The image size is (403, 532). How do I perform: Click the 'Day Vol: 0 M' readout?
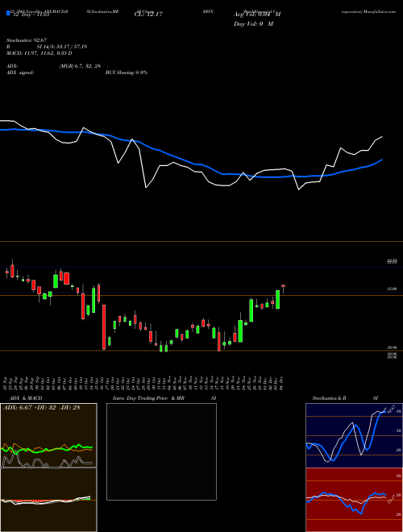pos(253,24)
